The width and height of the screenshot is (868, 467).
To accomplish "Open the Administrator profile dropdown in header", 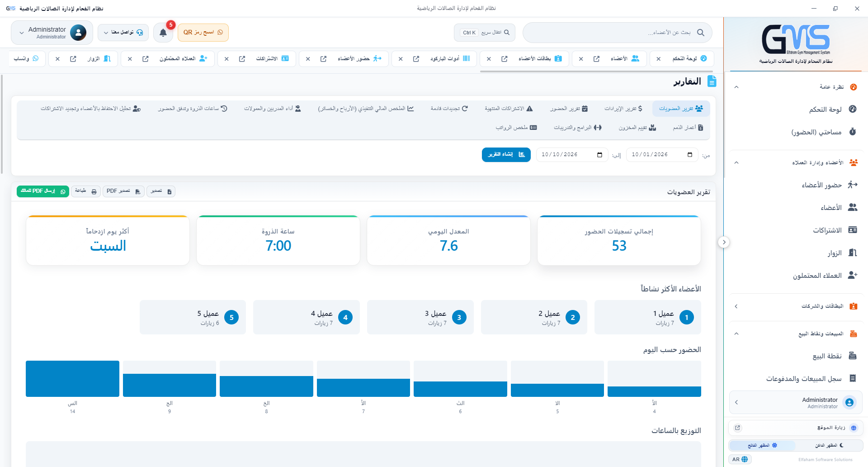I will point(52,33).
